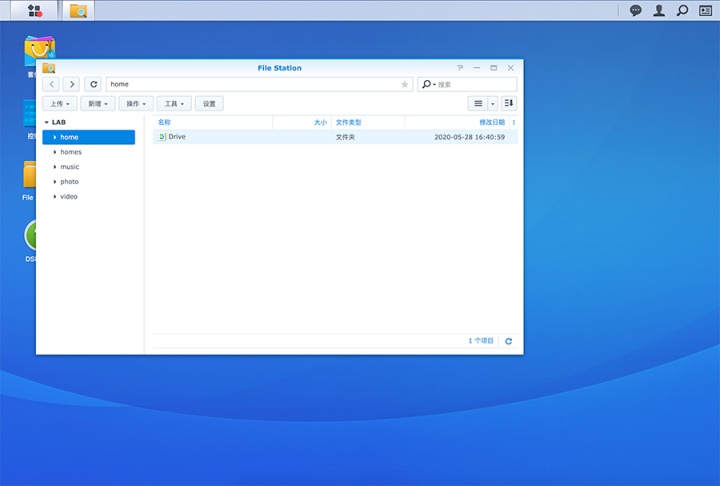Open the 工具 tools menu
Viewport: 720px width, 486px height.
click(x=174, y=104)
